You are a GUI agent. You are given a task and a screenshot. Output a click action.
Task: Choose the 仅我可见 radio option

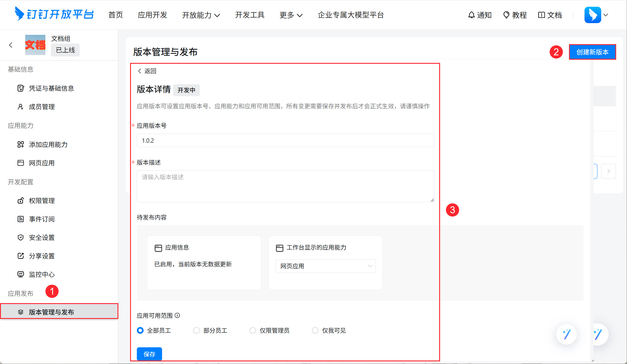[315, 330]
